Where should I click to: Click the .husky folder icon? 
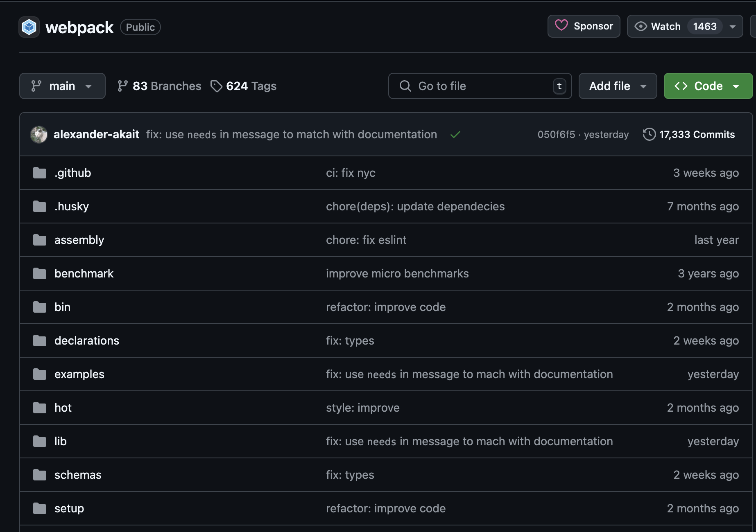coord(40,206)
